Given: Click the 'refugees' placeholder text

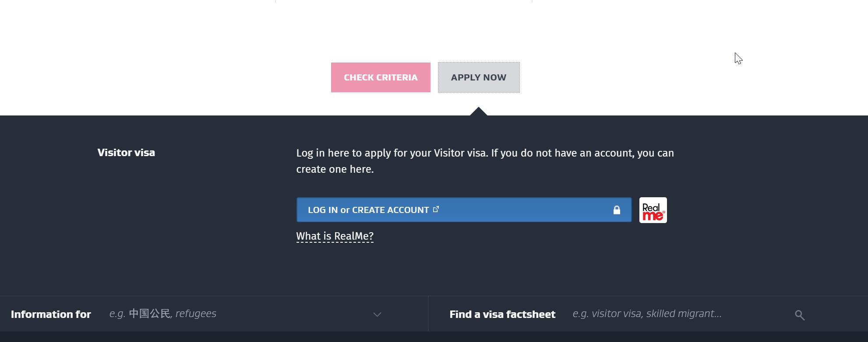Looking at the screenshot, I should (x=196, y=314).
